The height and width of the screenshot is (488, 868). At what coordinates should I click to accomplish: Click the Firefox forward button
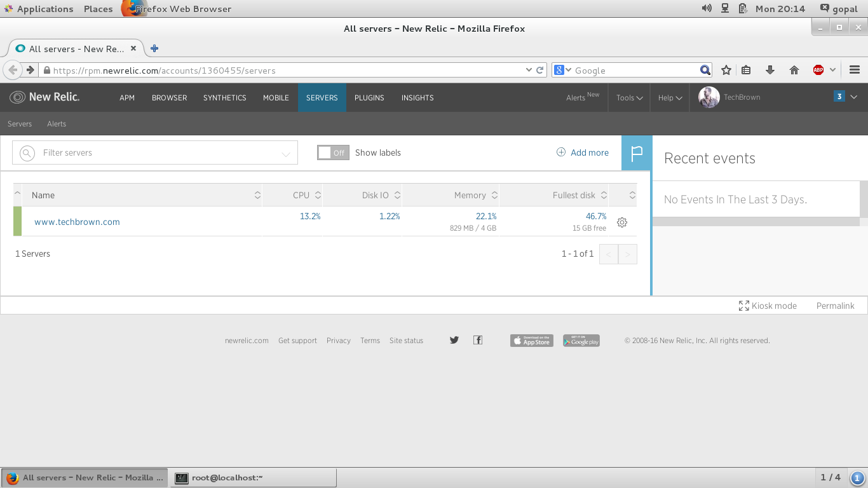30,70
